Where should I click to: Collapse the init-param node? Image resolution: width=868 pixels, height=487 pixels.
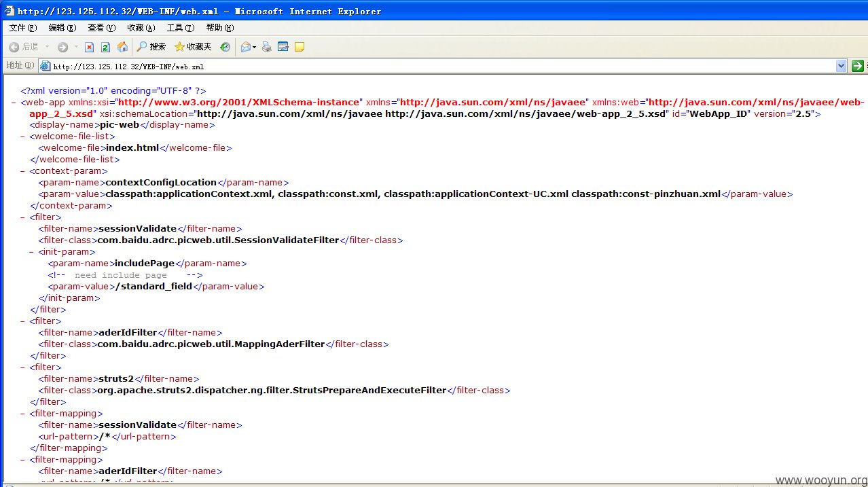[33, 252]
